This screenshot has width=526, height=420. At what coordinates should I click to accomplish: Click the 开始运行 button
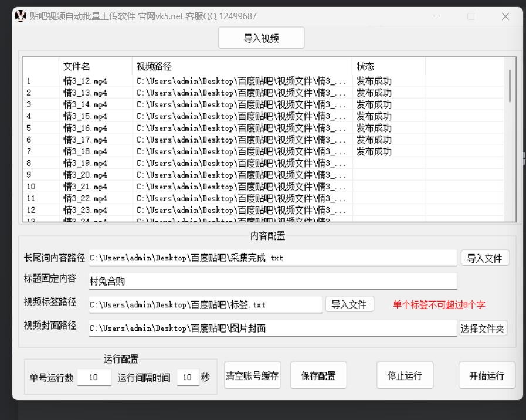point(487,375)
